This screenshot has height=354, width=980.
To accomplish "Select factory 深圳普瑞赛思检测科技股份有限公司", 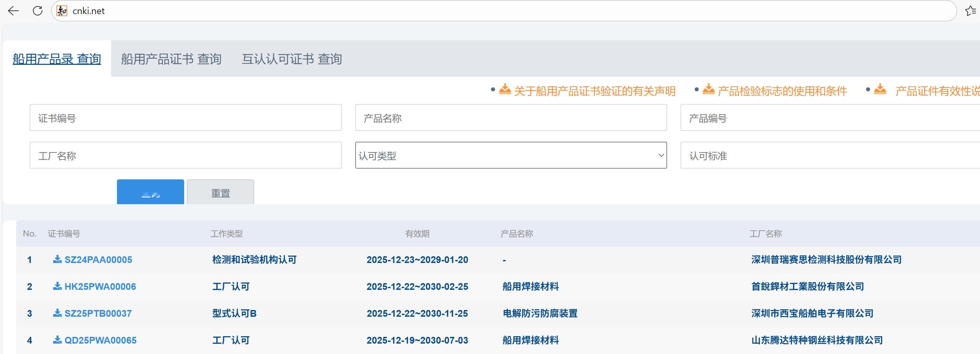I will pos(826,260).
